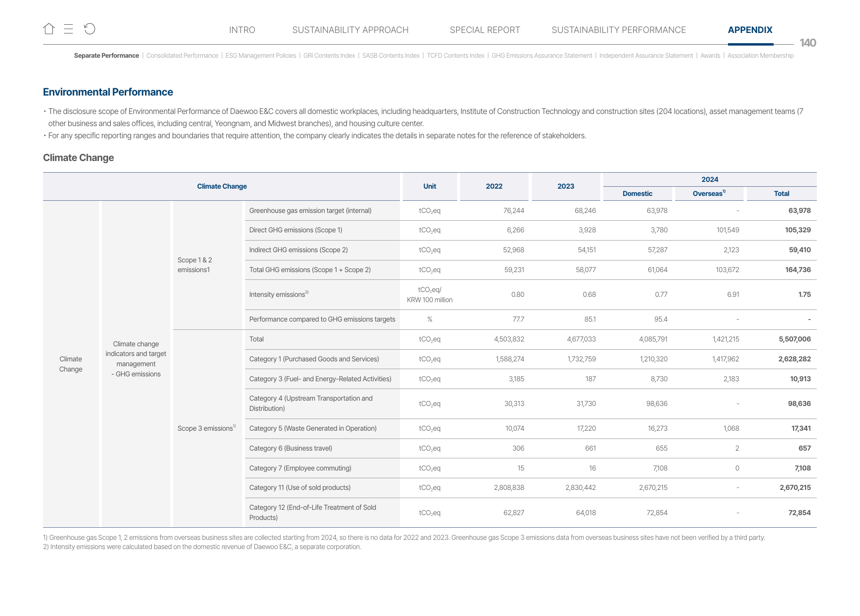
Task: Switch to SUSTAINABILITY APPROACH tab
Action: [350, 30]
